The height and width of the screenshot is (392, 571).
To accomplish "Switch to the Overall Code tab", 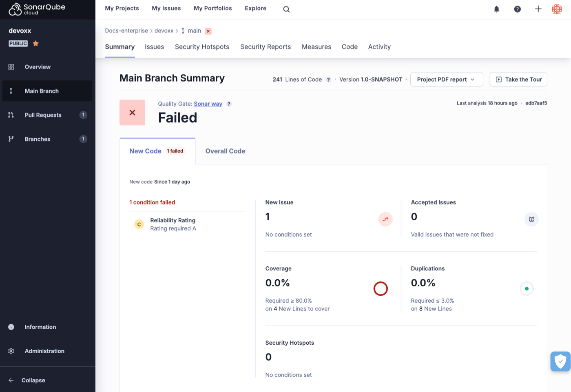I will (225, 151).
